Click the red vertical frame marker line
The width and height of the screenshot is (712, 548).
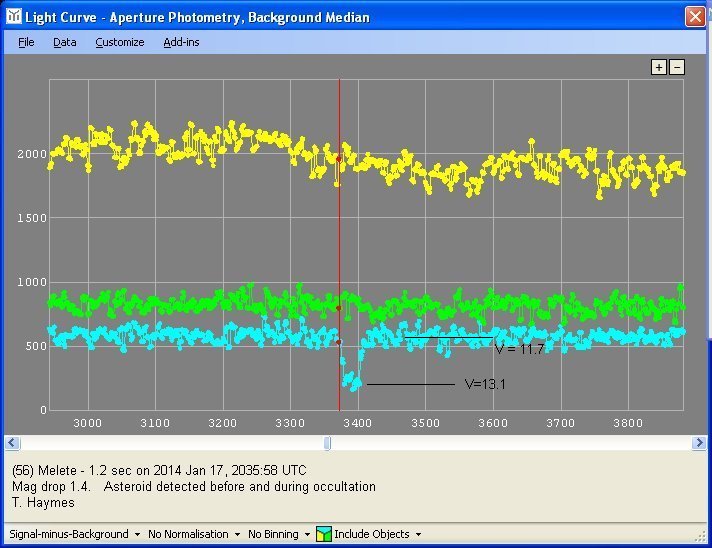[x=339, y=250]
